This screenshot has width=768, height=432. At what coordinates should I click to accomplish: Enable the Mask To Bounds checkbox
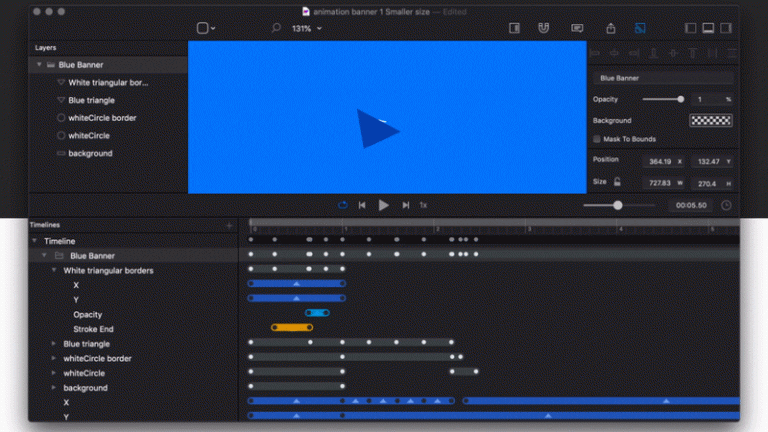click(x=597, y=139)
